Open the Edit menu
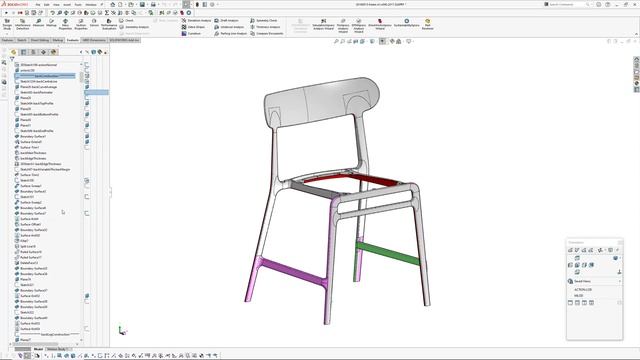 [x=47, y=4]
